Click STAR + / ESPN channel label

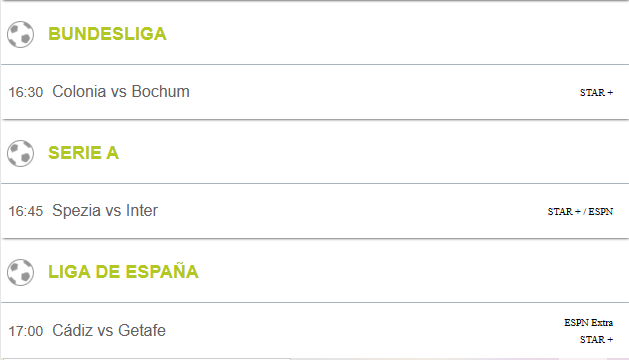click(580, 212)
